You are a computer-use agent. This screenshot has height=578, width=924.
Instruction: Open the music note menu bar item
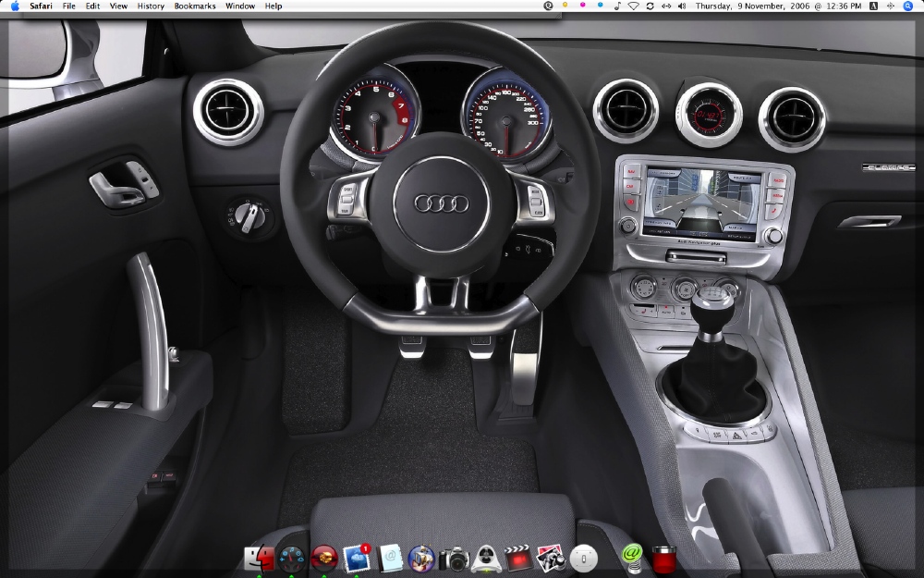click(617, 6)
